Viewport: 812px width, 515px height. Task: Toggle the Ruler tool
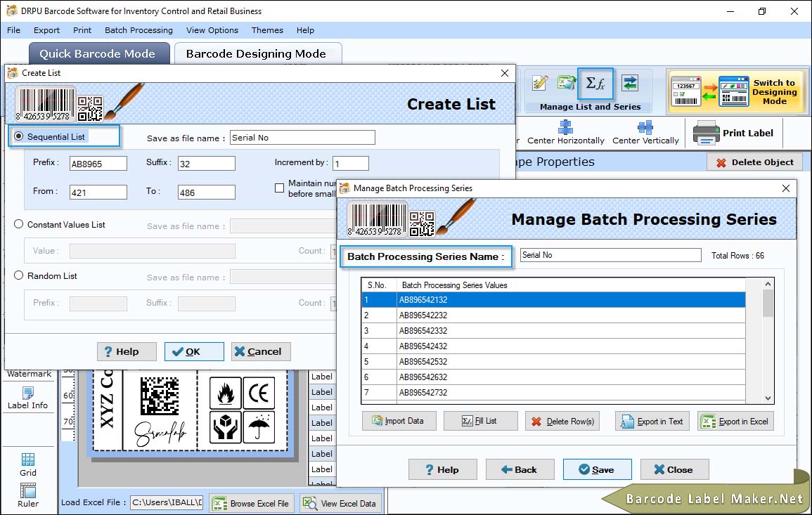point(28,495)
